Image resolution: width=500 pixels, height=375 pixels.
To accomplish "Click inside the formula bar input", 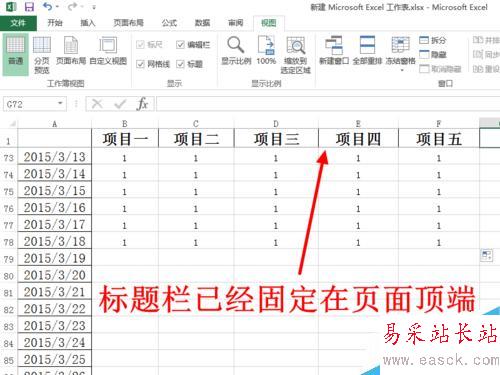I will click(328, 104).
